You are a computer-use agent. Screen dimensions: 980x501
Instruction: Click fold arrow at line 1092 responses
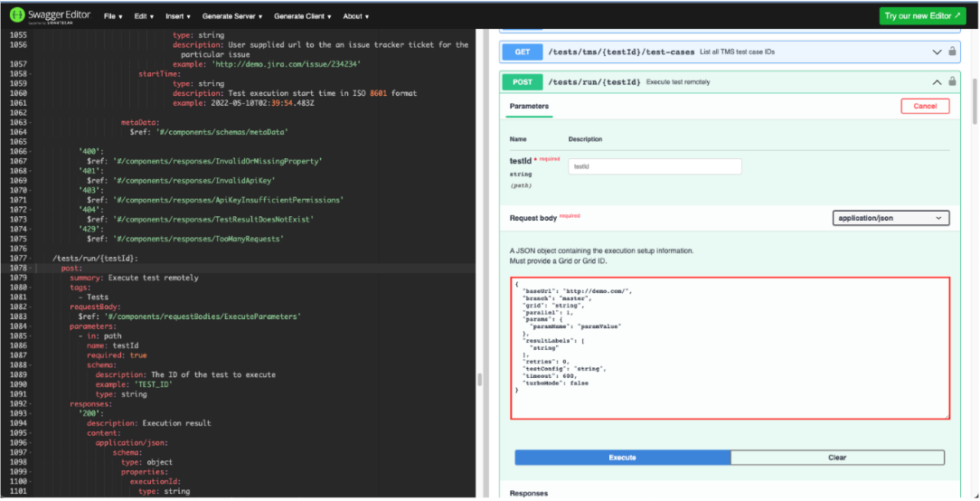point(30,404)
